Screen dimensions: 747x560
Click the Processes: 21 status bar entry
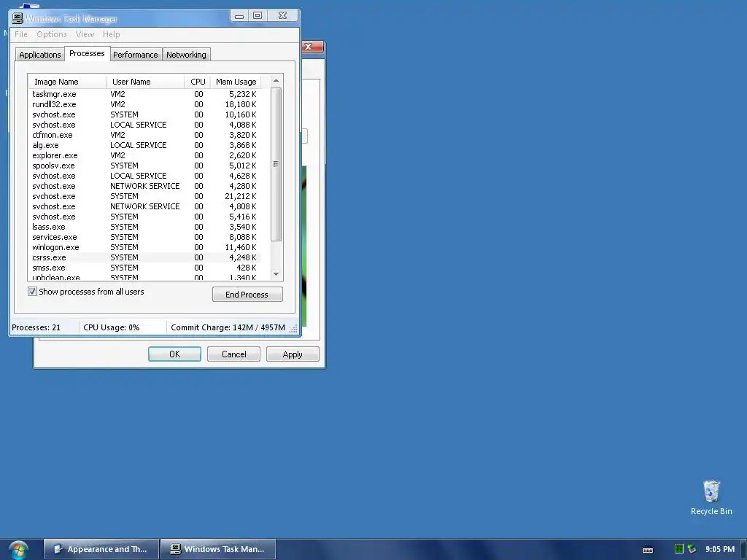pyautogui.click(x=44, y=327)
